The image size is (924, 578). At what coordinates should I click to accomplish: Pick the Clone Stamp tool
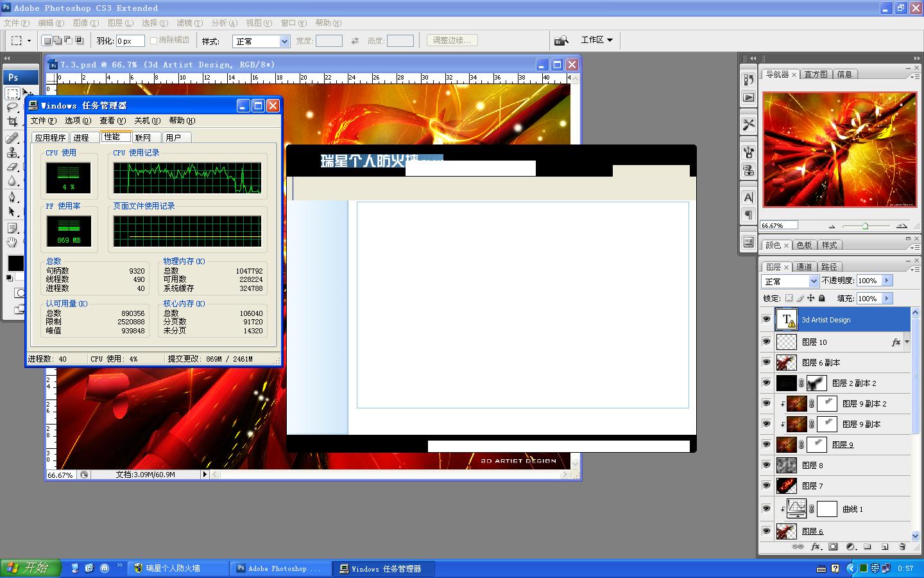pos(12,152)
